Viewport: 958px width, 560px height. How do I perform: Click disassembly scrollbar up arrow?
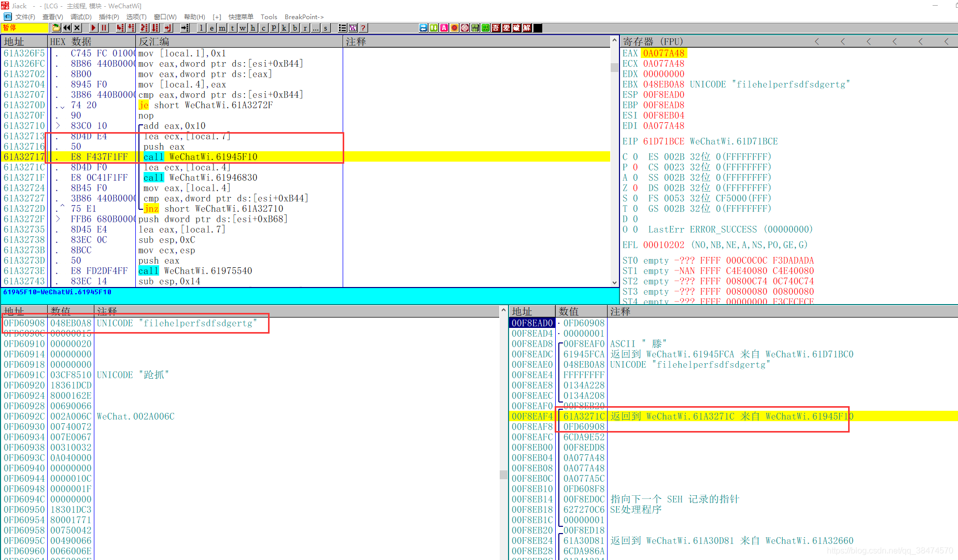click(615, 40)
